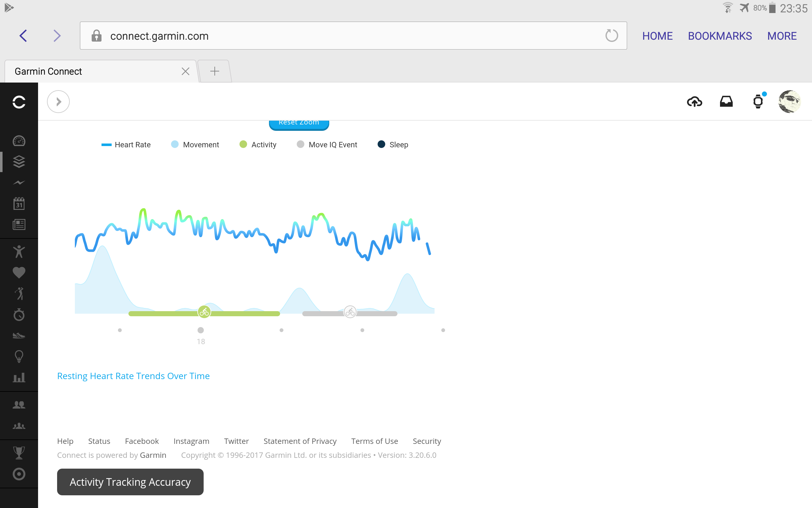Image resolution: width=812 pixels, height=508 pixels.
Task: Click the lock icon in address bar
Action: pos(97,36)
